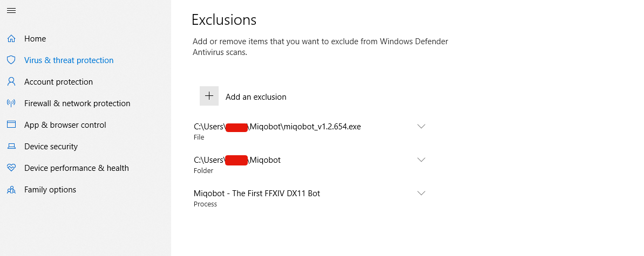Click the Add an exclusion label
Screen dimensions: 644x256
pyautogui.click(x=256, y=97)
